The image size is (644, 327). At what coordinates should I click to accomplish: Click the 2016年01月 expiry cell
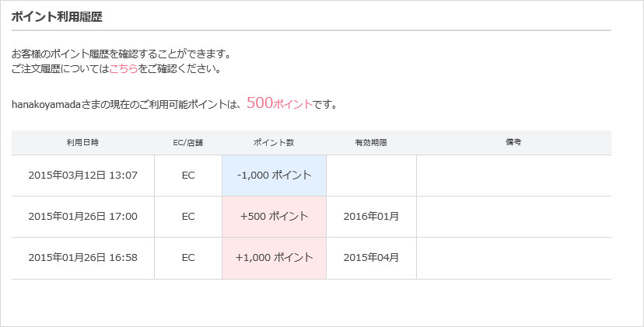pyautogui.click(x=371, y=217)
